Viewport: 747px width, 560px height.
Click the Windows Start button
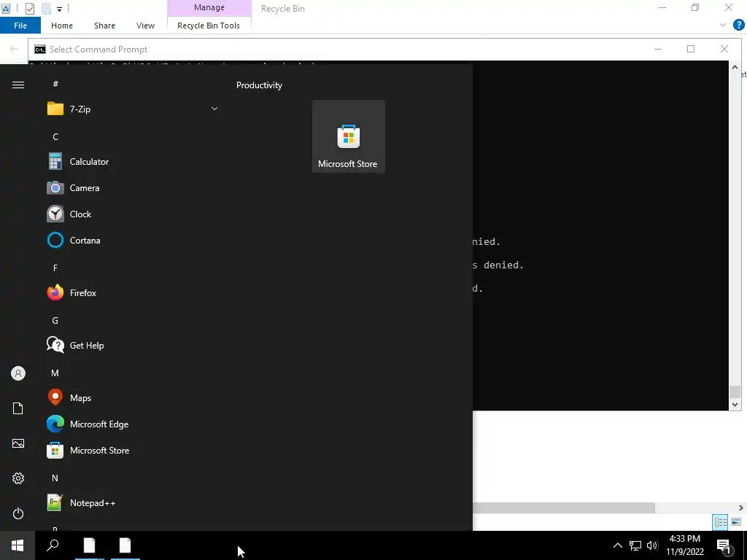pos(18,545)
